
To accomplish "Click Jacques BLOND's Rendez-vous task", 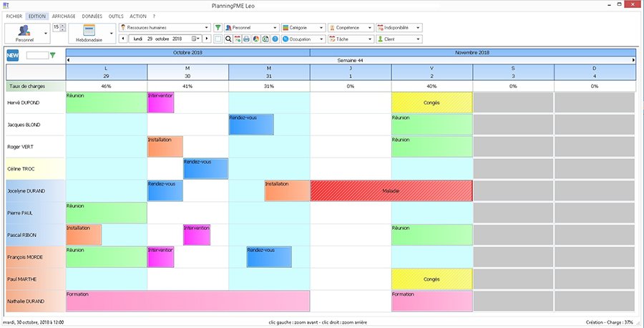I will click(251, 125).
